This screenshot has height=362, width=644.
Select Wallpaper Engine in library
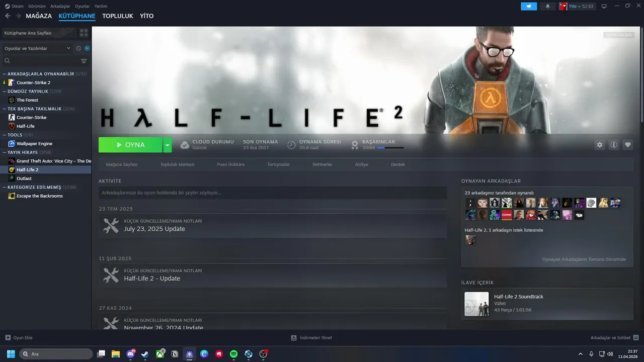click(46, 144)
